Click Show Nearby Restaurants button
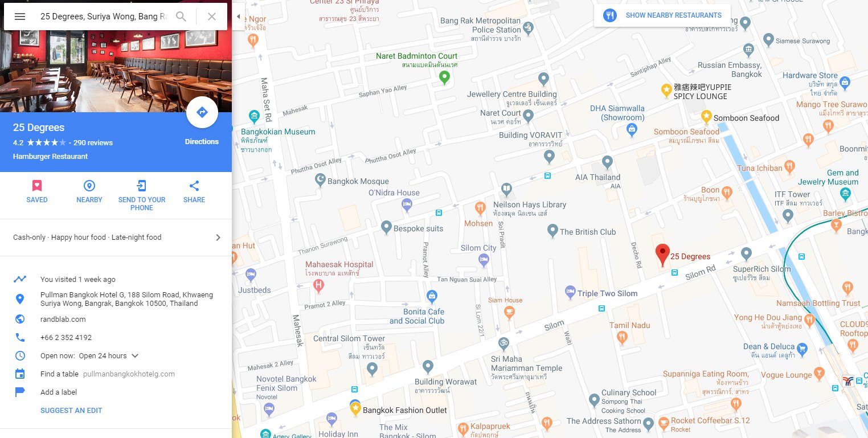868x438 pixels. (x=662, y=15)
